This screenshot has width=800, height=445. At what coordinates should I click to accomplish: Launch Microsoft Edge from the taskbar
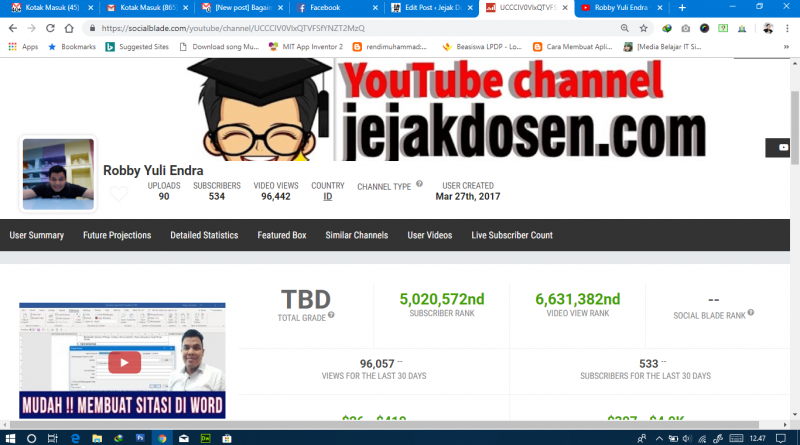pyautogui.click(x=76, y=438)
